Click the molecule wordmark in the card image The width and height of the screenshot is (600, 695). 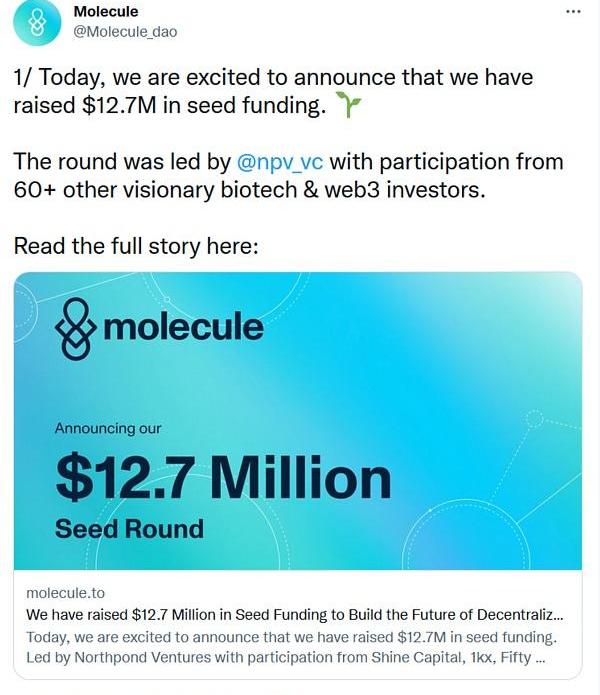(182, 326)
